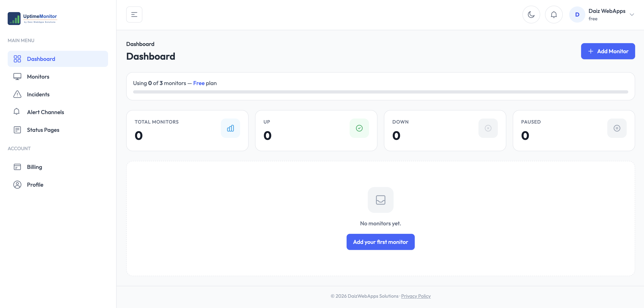
Task: Click the UP card label
Action: [267, 122]
